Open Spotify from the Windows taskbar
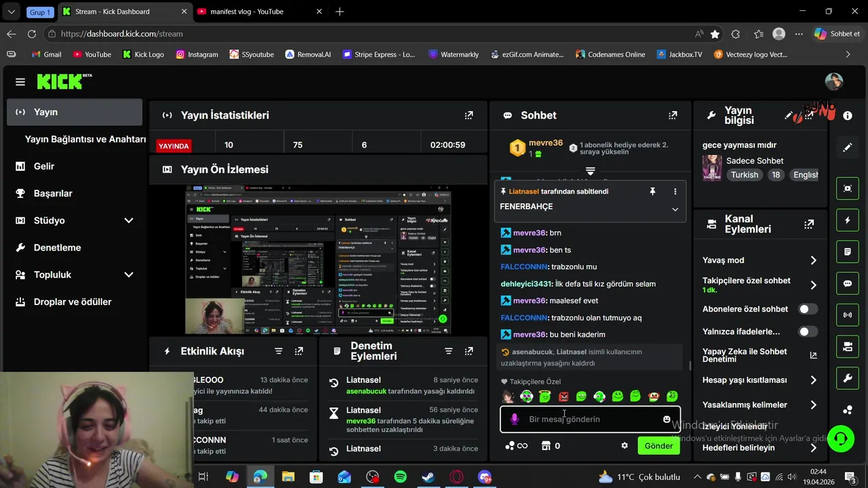This screenshot has height=488, width=868. [x=401, y=477]
